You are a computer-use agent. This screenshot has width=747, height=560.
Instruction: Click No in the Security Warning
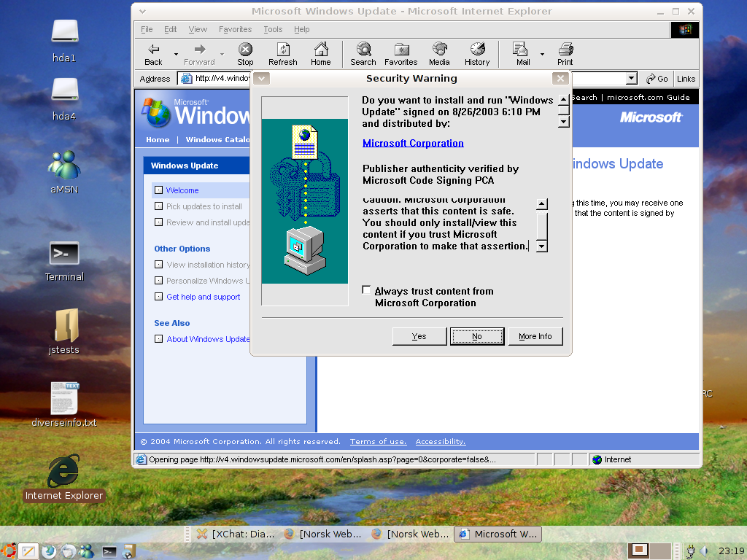coord(477,336)
